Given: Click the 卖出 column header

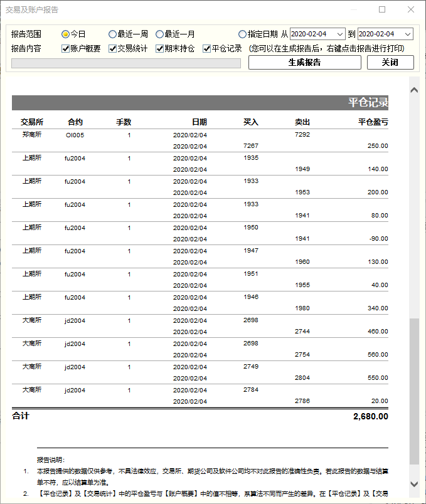Looking at the screenshot, I should tap(302, 122).
